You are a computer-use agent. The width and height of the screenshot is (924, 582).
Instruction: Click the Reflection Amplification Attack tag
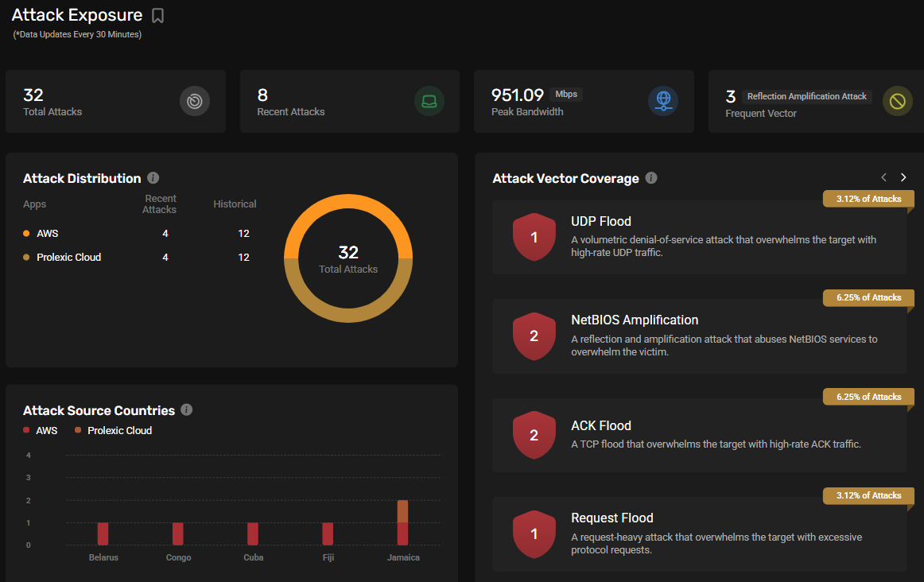click(x=807, y=96)
